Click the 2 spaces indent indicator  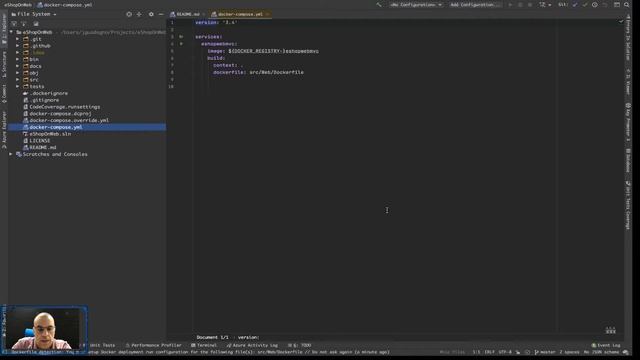pyautogui.click(x=569, y=352)
